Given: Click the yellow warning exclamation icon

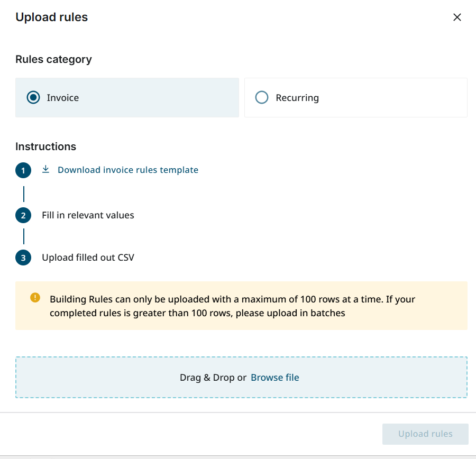Looking at the screenshot, I should point(35,298).
